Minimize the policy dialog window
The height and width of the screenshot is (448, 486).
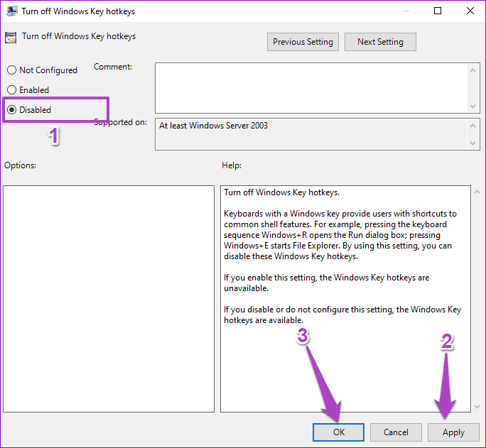[x=406, y=11]
